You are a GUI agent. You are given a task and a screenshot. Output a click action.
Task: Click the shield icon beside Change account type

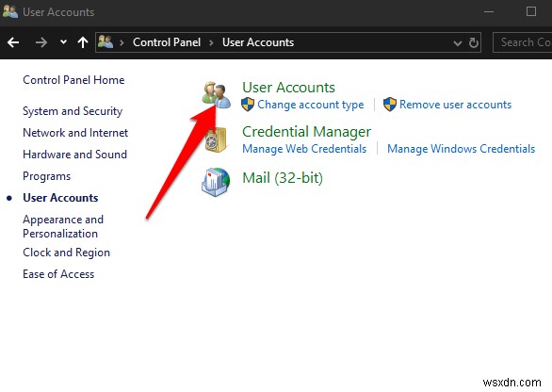(248, 105)
